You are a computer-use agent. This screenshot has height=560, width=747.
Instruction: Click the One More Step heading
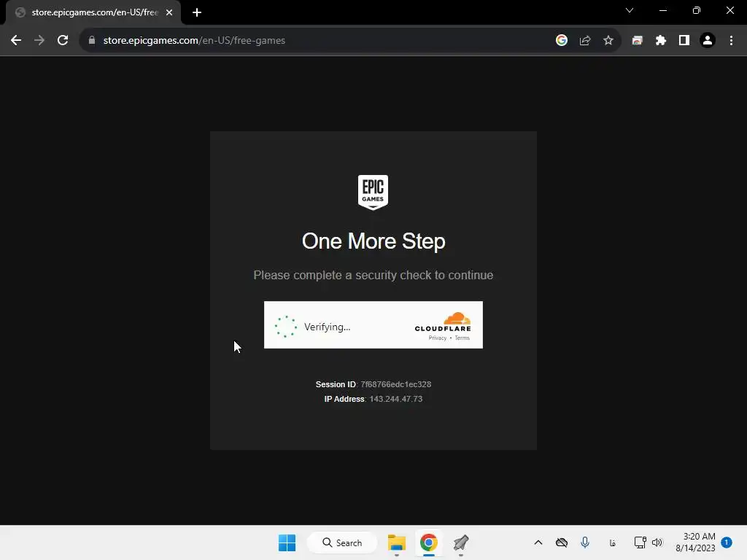click(373, 241)
